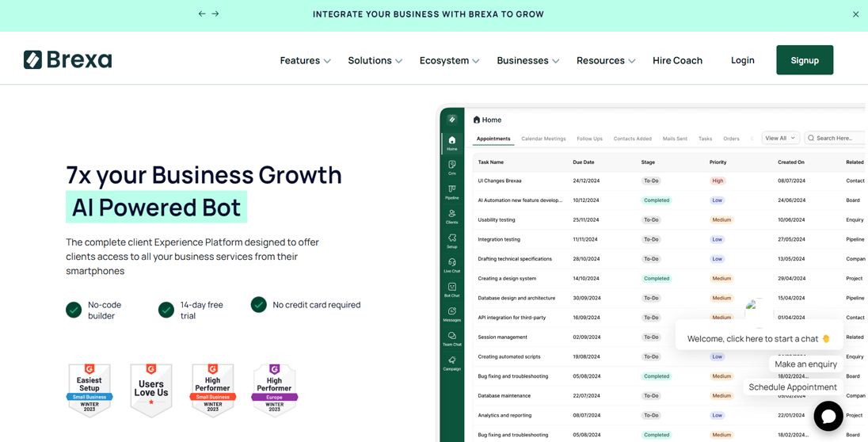Select the Pipeline sidebar icon
This screenshot has height=442, width=868.
click(x=451, y=192)
